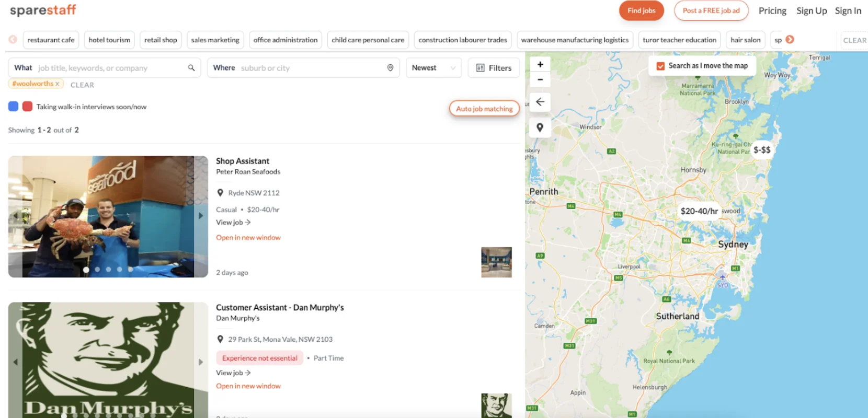
Task: Choose the sales marketing category
Action: 215,40
